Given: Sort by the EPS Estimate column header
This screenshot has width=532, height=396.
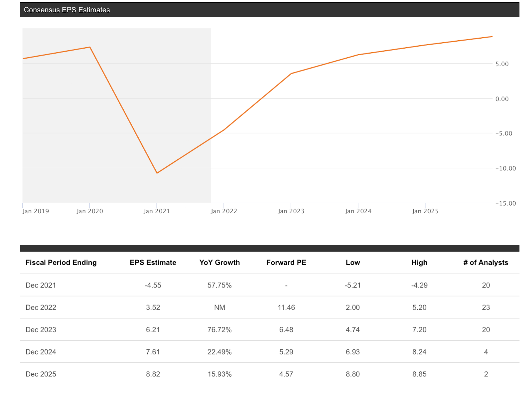Looking at the screenshot, I should (153, 263).
